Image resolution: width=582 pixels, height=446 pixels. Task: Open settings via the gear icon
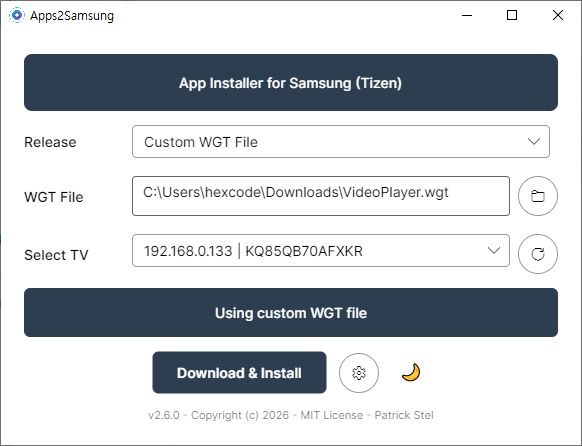coord(359,373)
